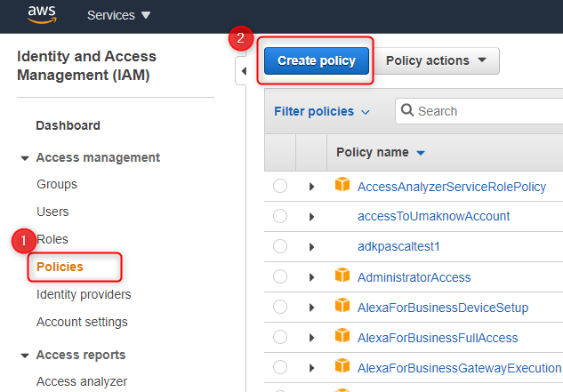The height and width of the screenshot is (392, 563).
Task: Expand the AlexaForBusinessDeviceSetup row details
Action: (x=311, y=308)
